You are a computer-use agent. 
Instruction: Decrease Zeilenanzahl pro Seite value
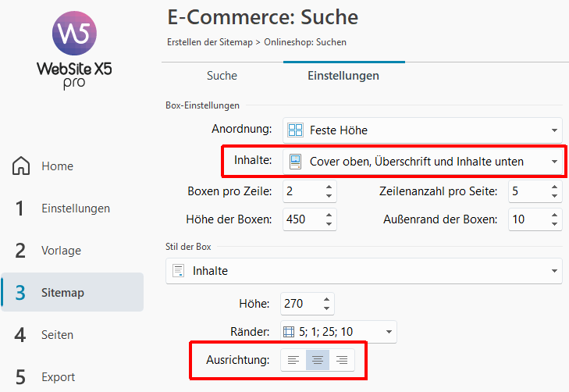click(553, 195)
